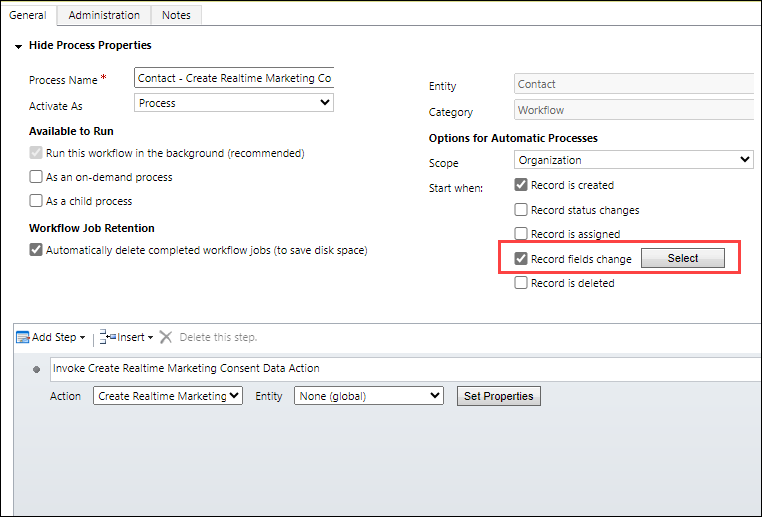Viewport: 762px width, 517px height.
Task: Check the Record is assigned option
Action: [521, 234]
